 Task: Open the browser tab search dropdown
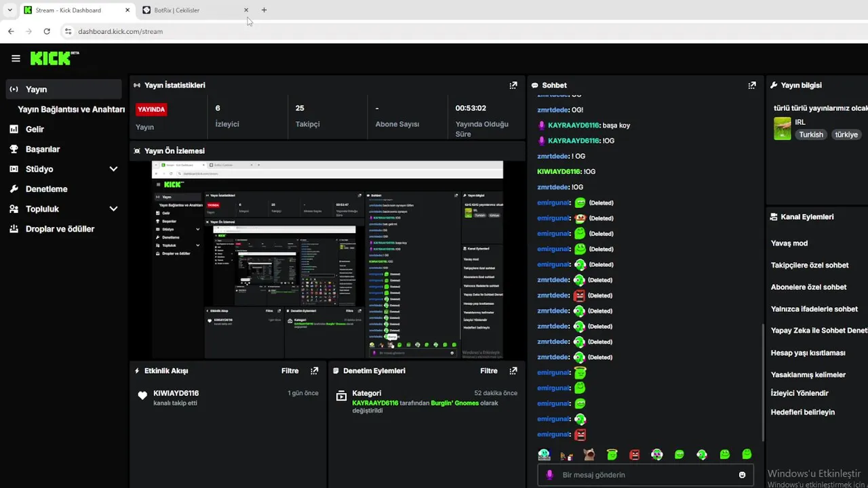[9, 10]
